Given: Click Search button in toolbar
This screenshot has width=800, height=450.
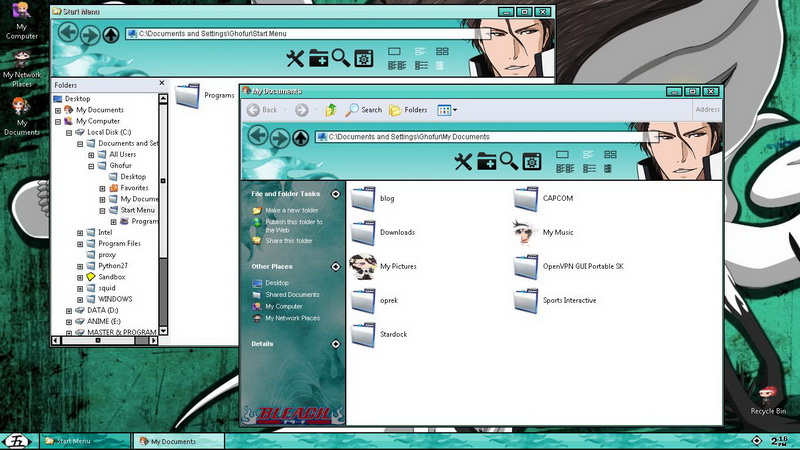Looking at the screenshot, I should pos(363,110).
